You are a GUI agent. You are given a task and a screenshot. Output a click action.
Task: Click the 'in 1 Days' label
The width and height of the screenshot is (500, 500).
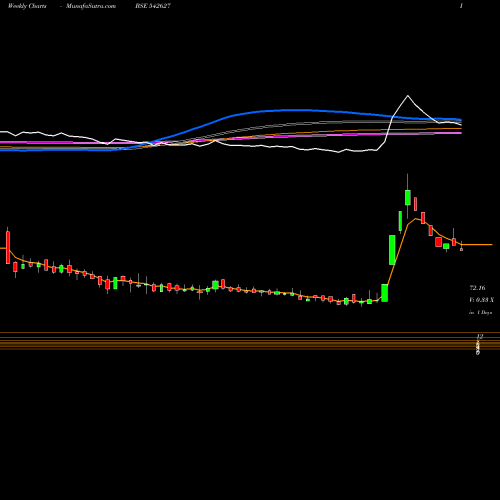[x=481, y=313]
